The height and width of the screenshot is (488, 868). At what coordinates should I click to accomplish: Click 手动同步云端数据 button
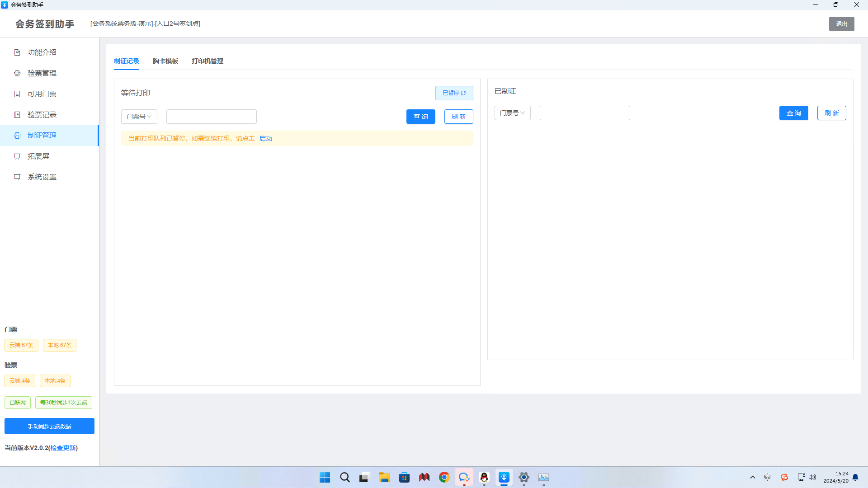click(x=49, y=426)
